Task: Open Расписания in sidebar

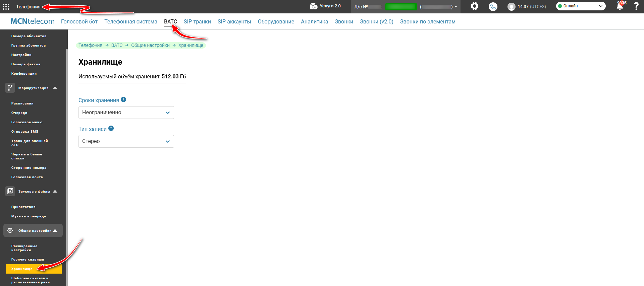Action: [22, 103]
